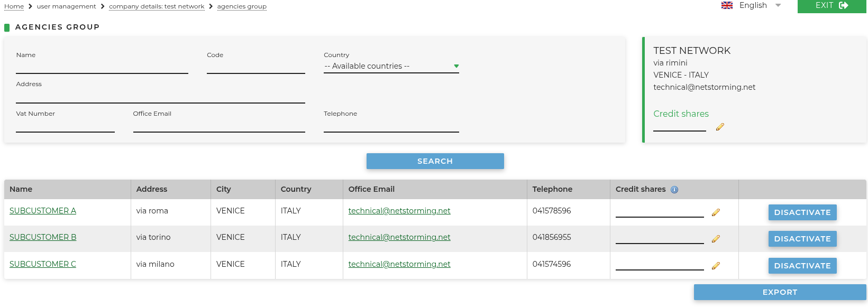Open SUBCUSTOMER A email address link

click(x=399, y=211)
